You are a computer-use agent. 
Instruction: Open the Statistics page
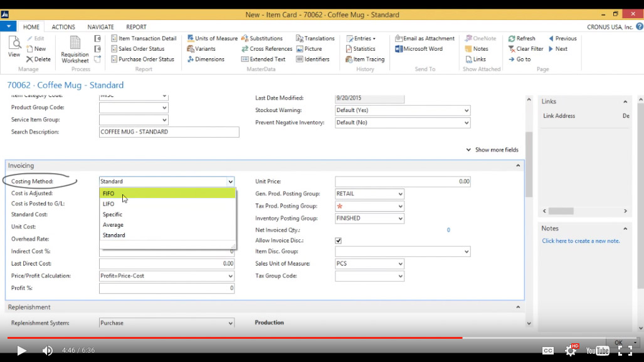pyautogui.click(x=361, y=49)
